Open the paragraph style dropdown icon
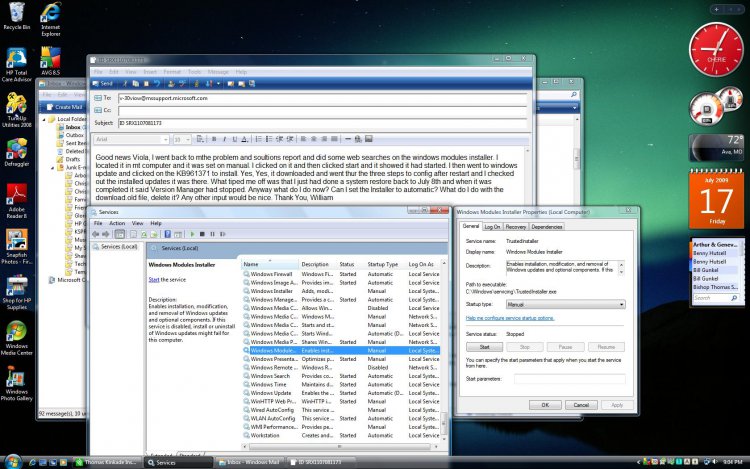 pyautogui.click(x=200, y=139)
